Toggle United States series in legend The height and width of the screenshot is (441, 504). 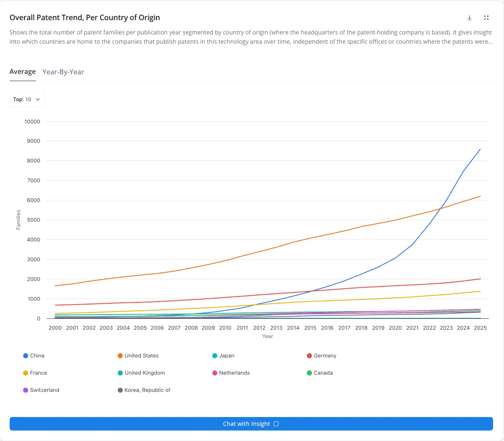click(138, 356)
